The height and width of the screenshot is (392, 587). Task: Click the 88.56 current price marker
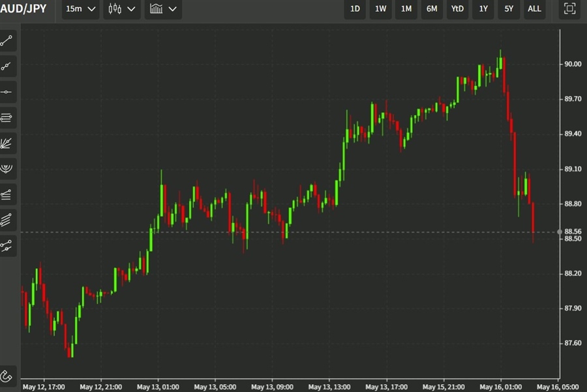(x=573, y=232)
